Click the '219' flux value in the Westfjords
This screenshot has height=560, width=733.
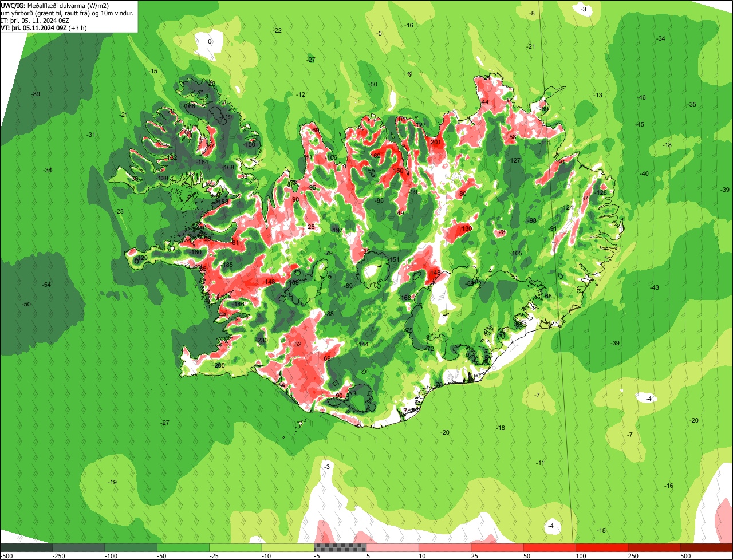(226, 117)
